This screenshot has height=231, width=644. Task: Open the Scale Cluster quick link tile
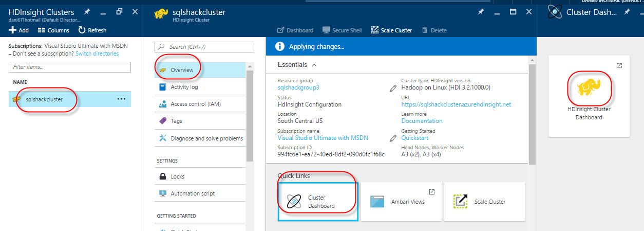pos(484,202)
